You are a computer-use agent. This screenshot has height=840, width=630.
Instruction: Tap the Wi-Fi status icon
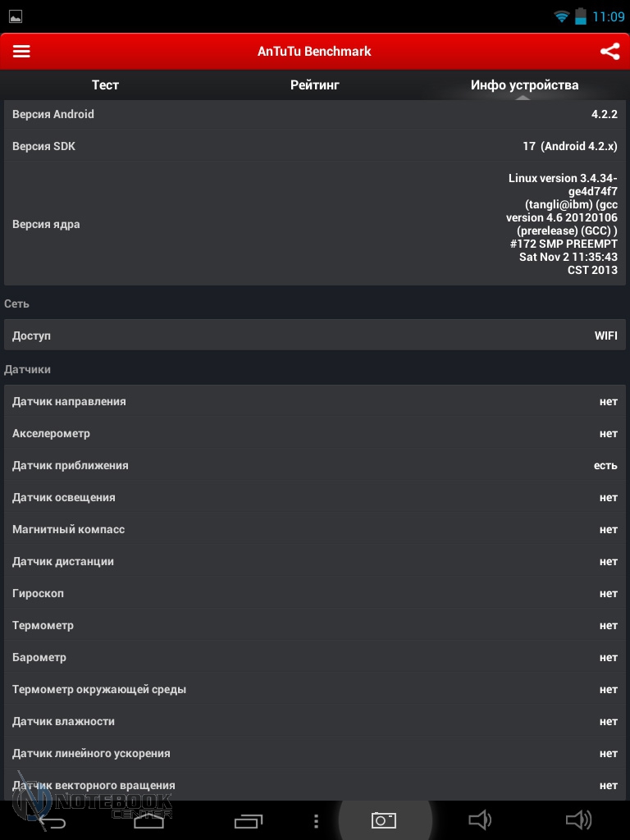pos(562,16)
